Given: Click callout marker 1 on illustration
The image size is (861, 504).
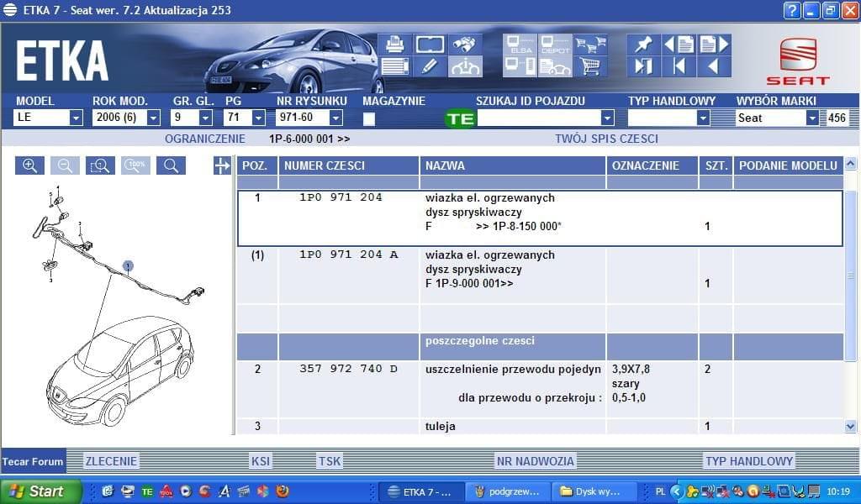Looking at the screenshot, I should click(x=128, y=266).
